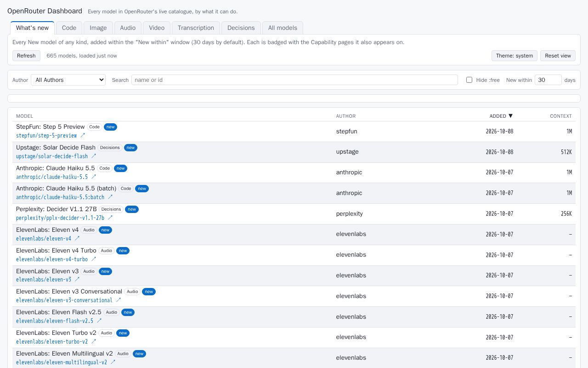Screen dimensions: 588x368
Task: Open external link icon for elevenlabs/eleven-v4-turbo
Action: tap(94, 259)
